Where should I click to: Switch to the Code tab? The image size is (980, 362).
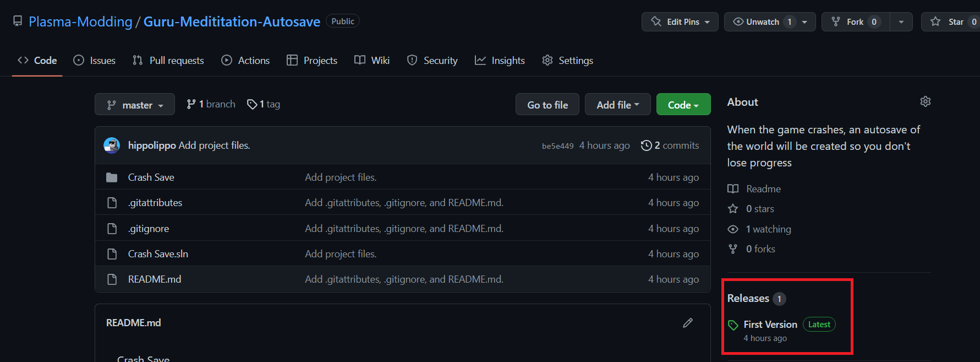click(37, 60)
